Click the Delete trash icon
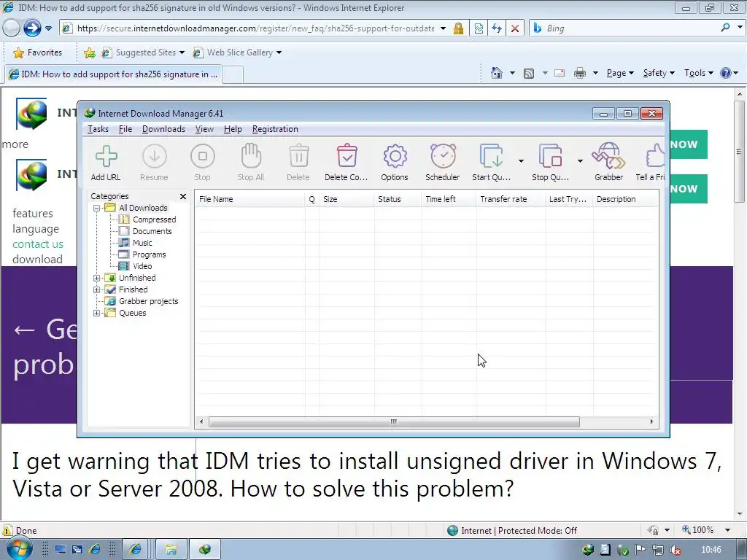747x560 pixels. pyautogui.click(x=298, y=156)
